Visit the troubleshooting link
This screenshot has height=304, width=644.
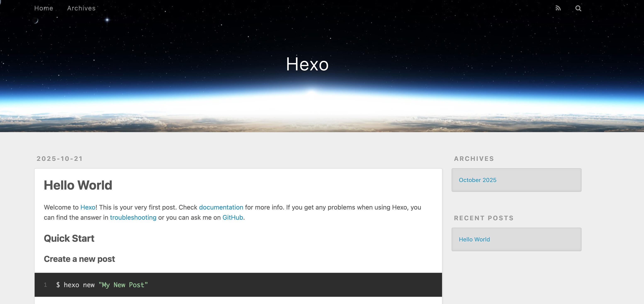(x=133, y=217)
